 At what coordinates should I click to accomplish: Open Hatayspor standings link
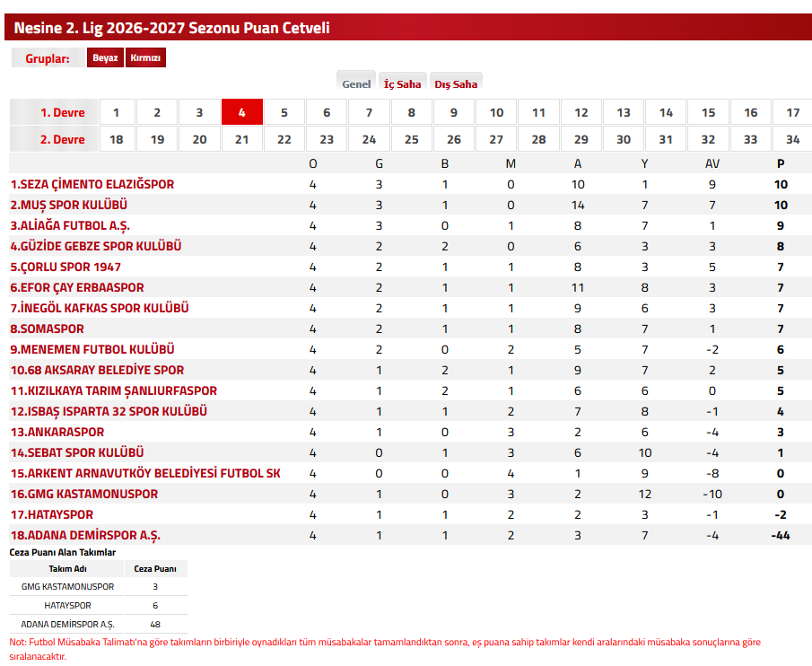coord(52,515)
